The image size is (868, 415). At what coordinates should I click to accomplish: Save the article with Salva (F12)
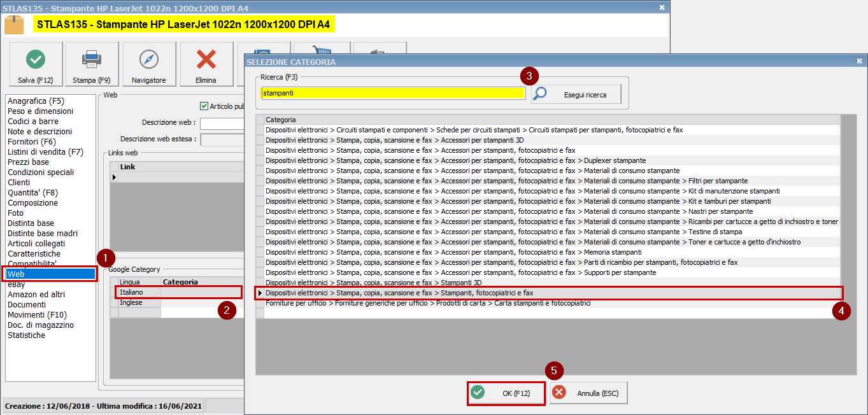pos(36,64)
